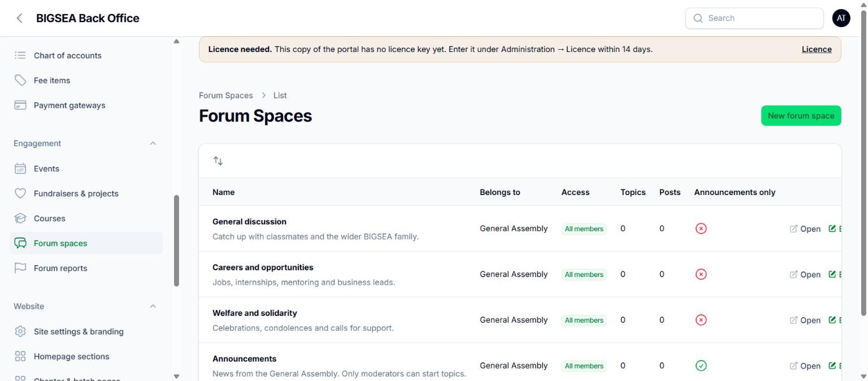This screenshot has height=381, width=868.
Task: Click the Posts column header
Action: [x=670, y=192]
